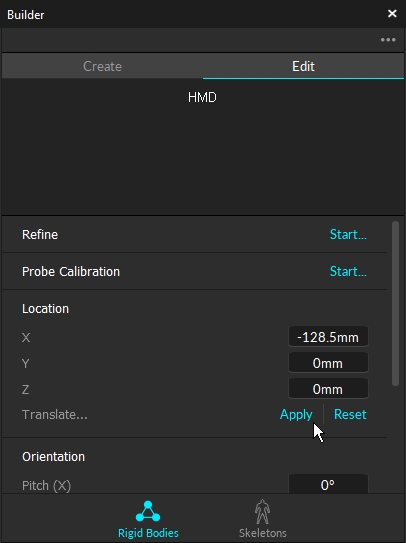Close the Builder panel with the X

click(x=392, y=14)
